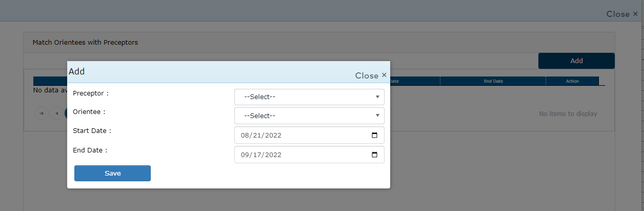Click the Orientee field label

(89, 111)
